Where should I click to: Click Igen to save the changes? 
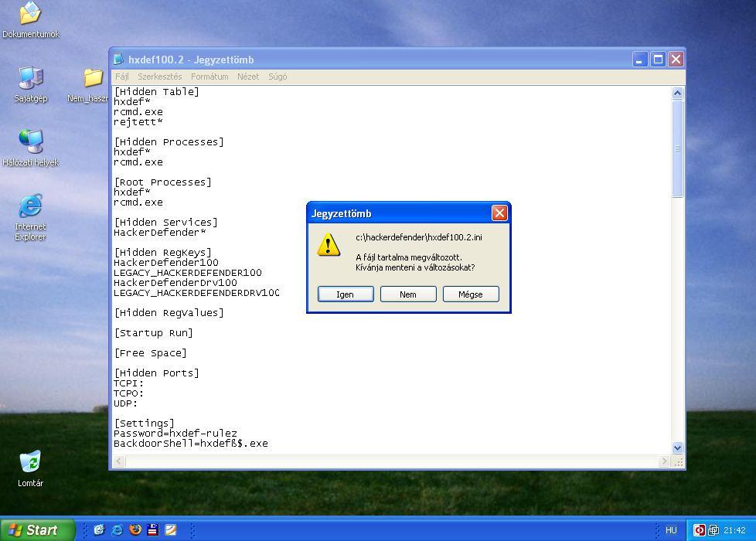[x=346, y=294]
